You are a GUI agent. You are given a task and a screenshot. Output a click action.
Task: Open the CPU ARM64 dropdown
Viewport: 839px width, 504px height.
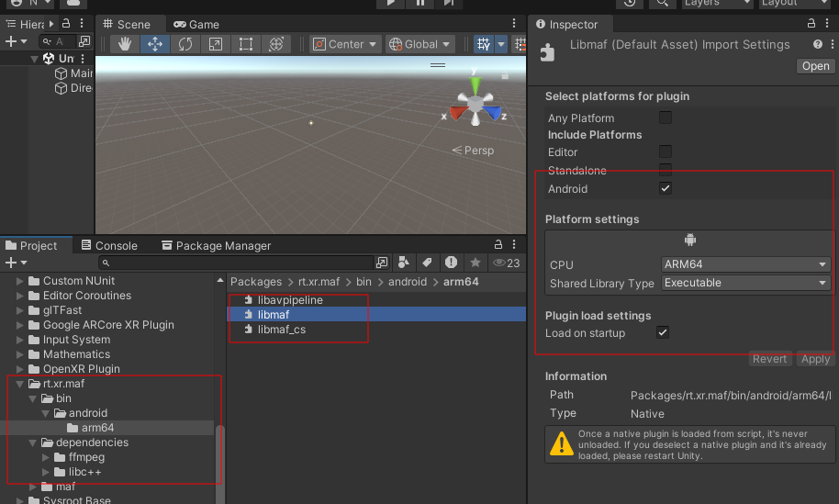point(745,264)
